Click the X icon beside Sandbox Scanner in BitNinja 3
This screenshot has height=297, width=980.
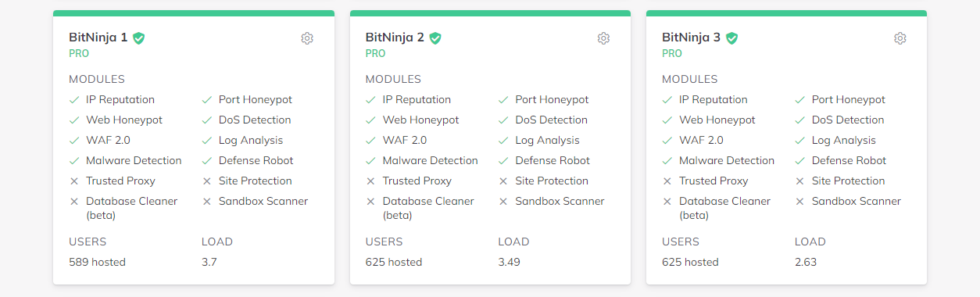point(800,201)
